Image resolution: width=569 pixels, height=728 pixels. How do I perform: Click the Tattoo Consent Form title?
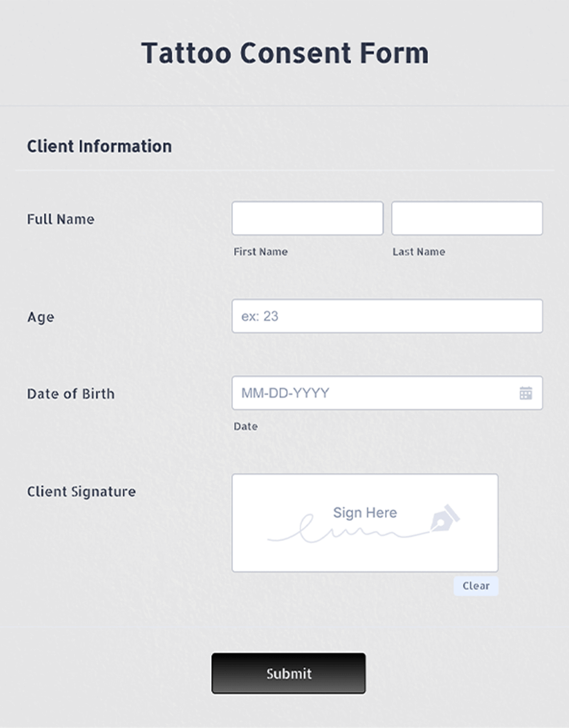285,53
